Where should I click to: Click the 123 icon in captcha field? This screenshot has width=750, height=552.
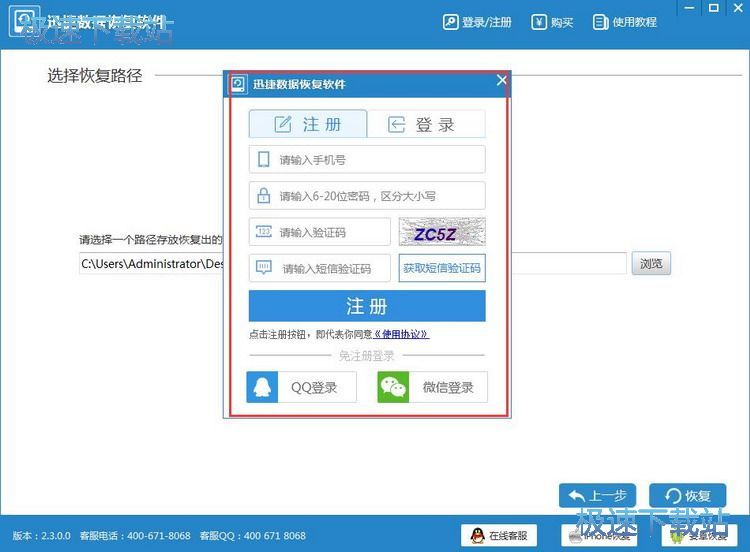pyautogui.click(x=264, y=232)
